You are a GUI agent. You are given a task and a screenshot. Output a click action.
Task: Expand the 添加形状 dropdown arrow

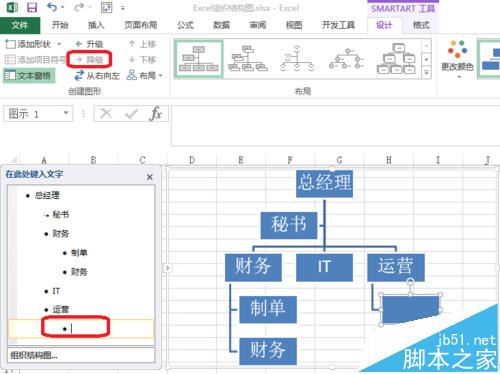point(59,44)
